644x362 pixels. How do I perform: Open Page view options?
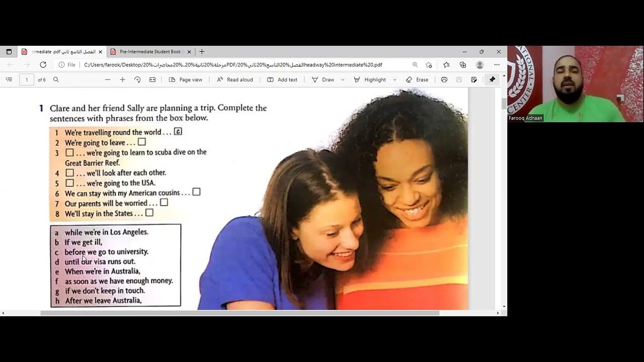185,79
